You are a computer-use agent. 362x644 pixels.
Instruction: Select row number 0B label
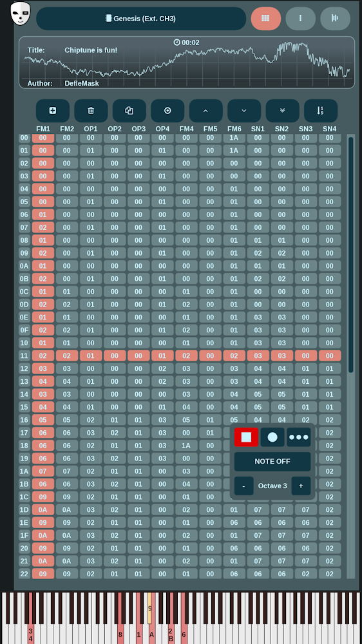[x=24, y=279]
